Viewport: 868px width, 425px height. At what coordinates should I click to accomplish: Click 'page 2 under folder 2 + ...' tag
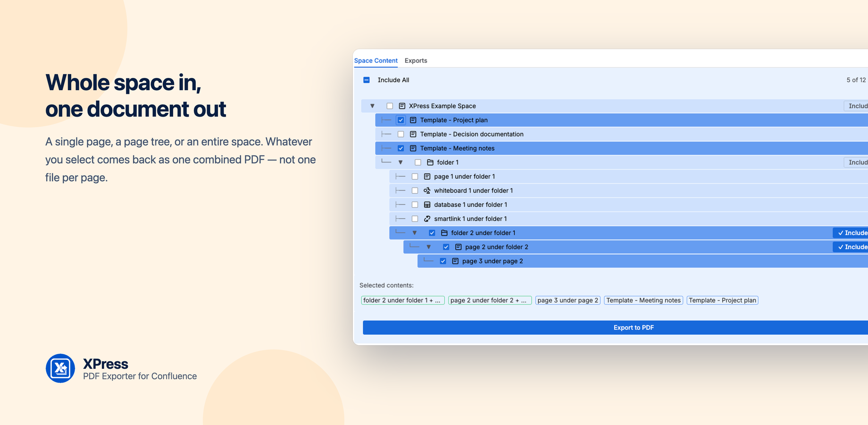[490, 300]
